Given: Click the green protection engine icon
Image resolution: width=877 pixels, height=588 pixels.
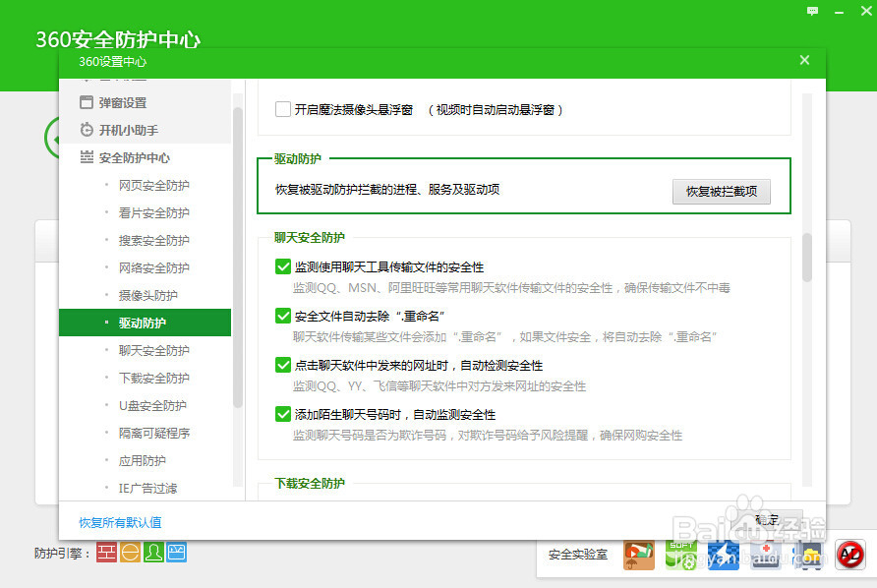Looking at the screenshot, I should point(153,553).
